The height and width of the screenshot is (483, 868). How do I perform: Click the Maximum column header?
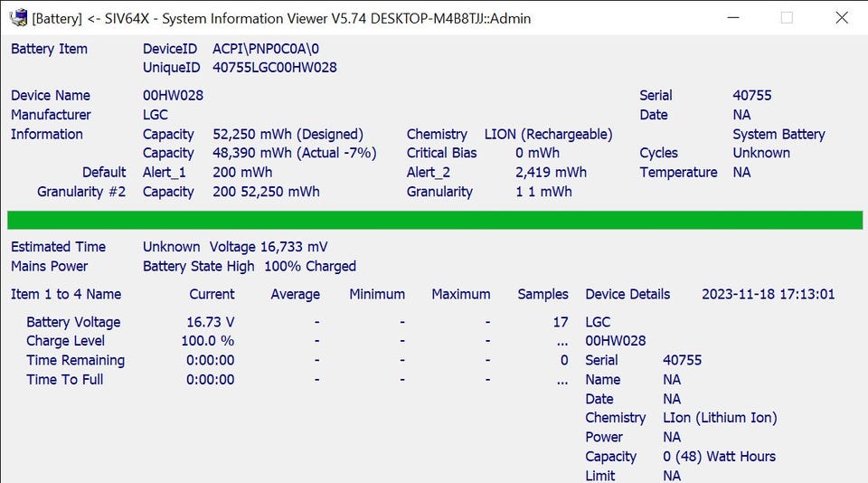[x=460, y=294]
